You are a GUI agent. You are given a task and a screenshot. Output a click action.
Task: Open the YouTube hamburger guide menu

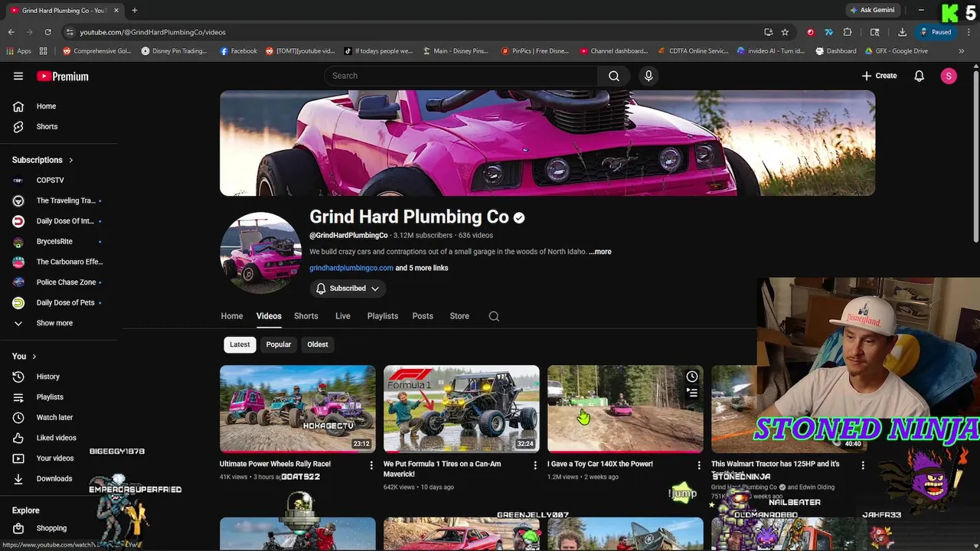18,76
